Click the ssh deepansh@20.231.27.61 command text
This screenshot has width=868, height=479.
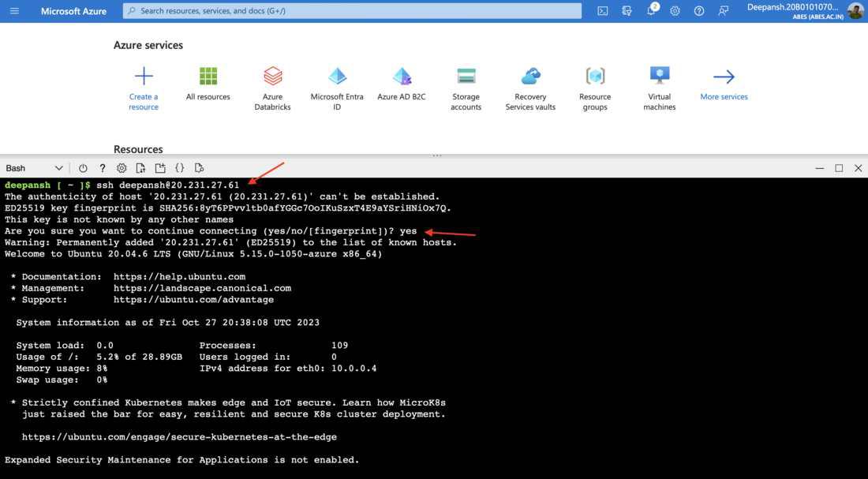(x=168, y=185)
